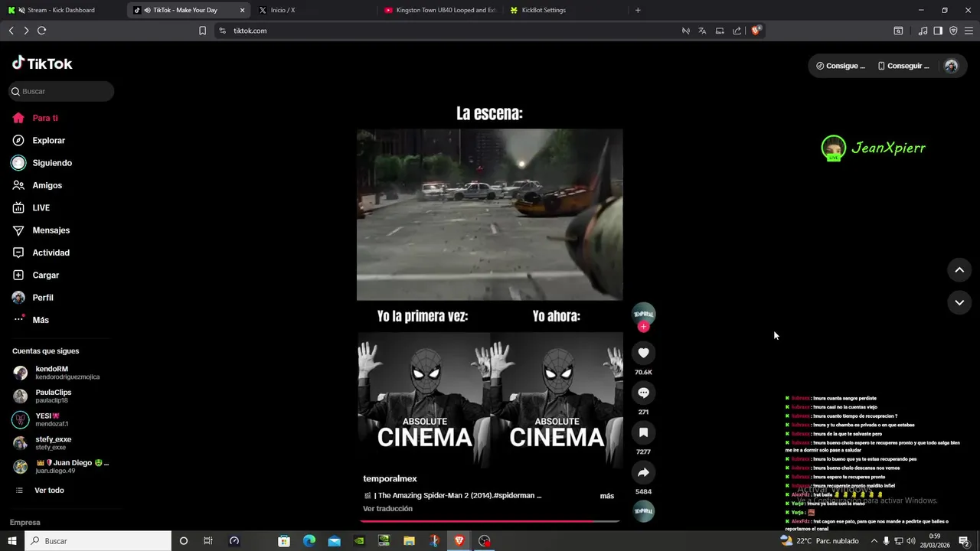
Task: Open the music playlist toolbar icon
Action: [923, 31]
